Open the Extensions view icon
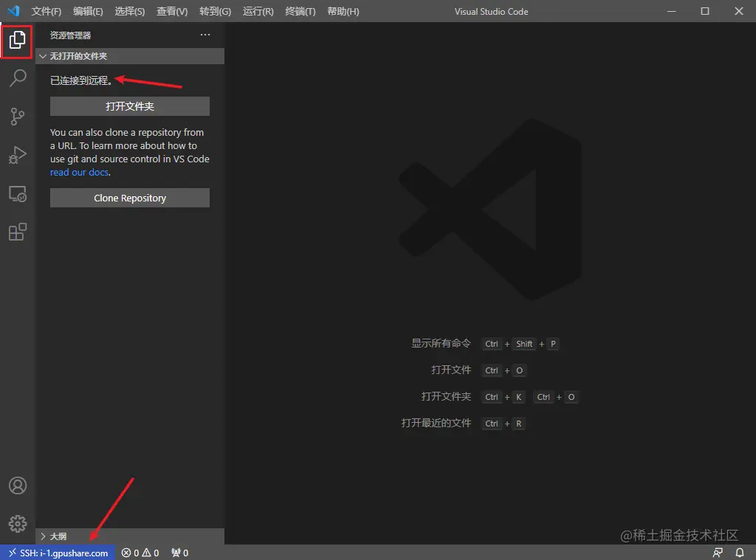Screen dimensions: 756x560 18,232
